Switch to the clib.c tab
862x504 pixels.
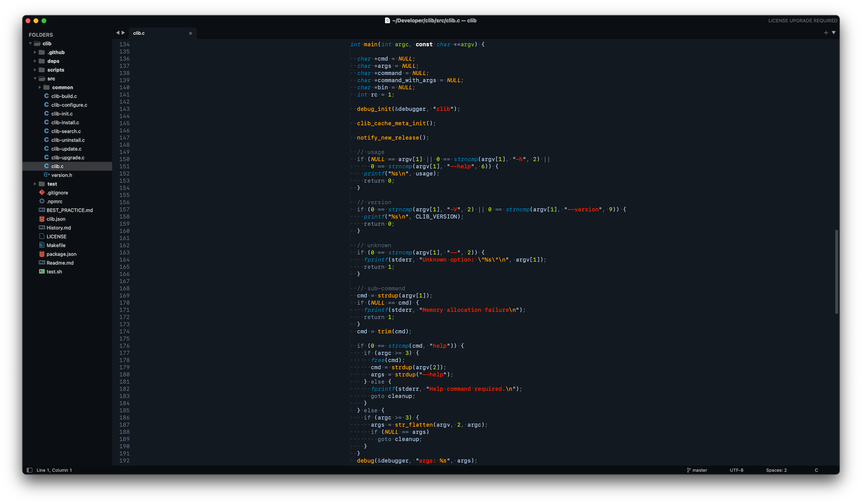click(162, 33)
